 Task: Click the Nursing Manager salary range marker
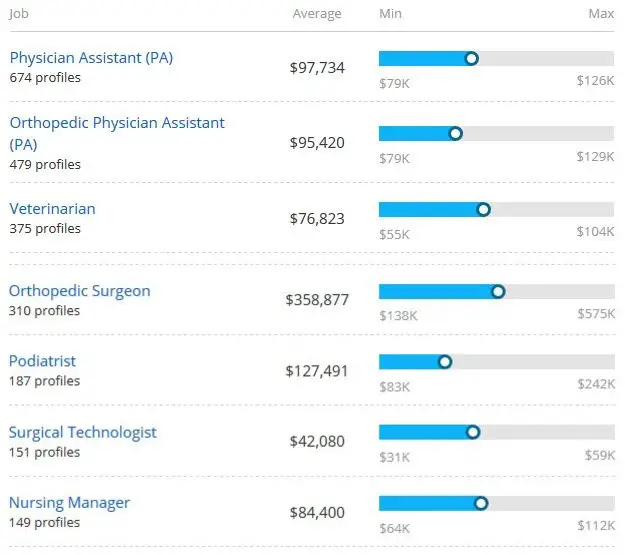click(x=481, y=503)
